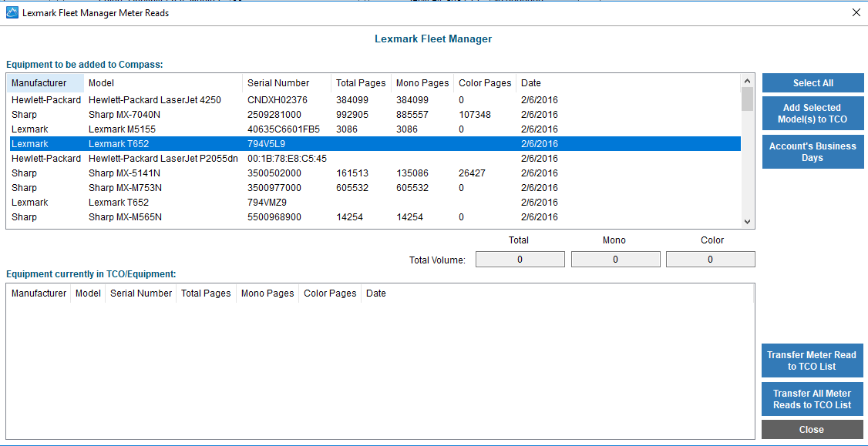Select the Hewlett-Packard LaserJet P2055dn row
The image size is (868, 446).
(375, 158)
